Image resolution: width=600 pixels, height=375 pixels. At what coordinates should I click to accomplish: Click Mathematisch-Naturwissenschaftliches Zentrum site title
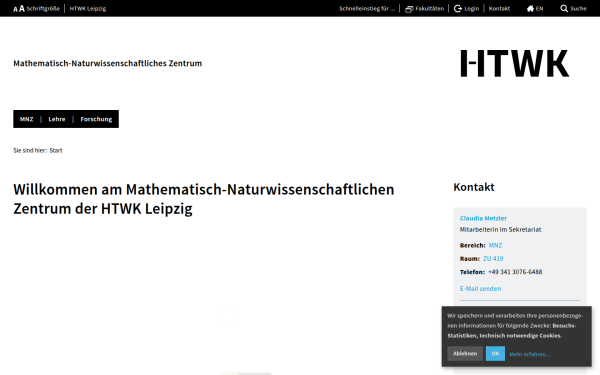coord(108,63)
